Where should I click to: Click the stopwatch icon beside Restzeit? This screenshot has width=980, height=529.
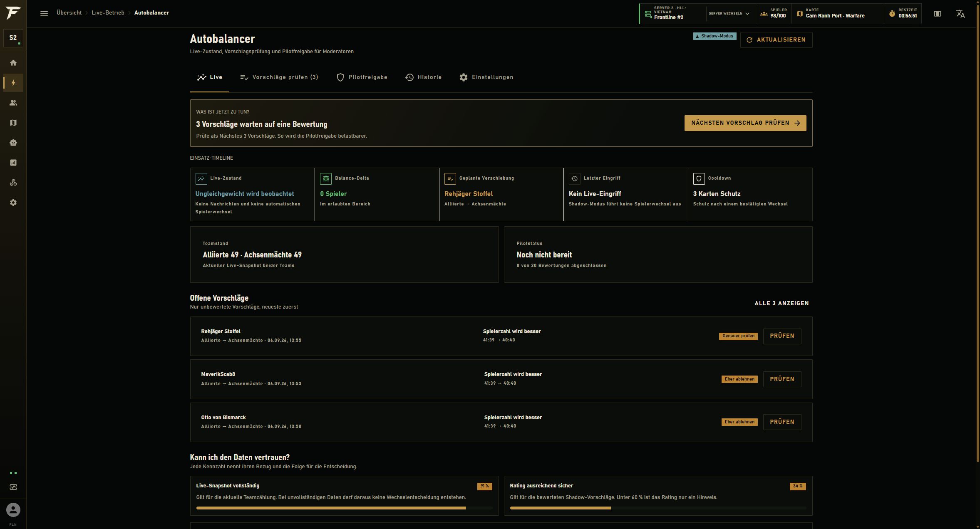click(x=892, y=14)
